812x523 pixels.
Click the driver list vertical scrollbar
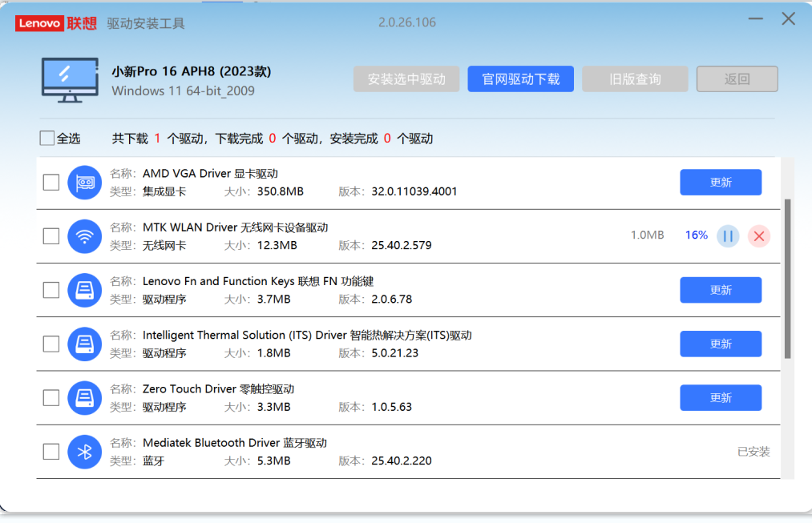788,278
